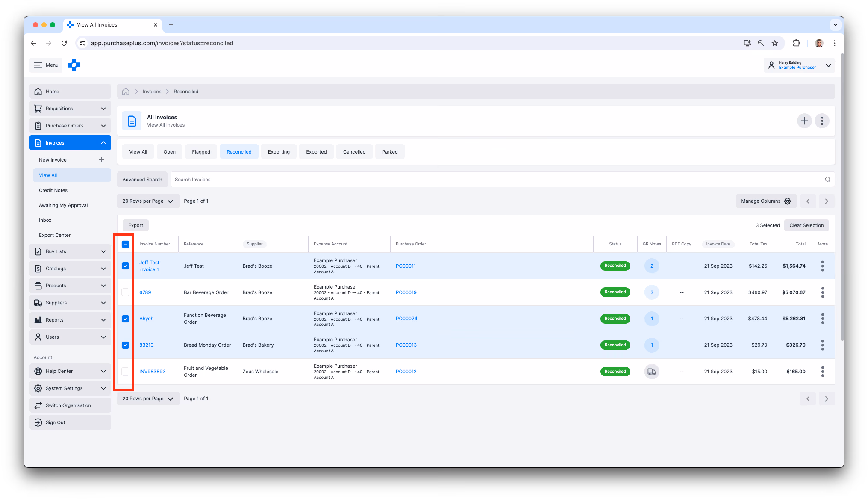868x499 pixels.
Task: Click Clear Selection button
Action: (x=806, y=225)
